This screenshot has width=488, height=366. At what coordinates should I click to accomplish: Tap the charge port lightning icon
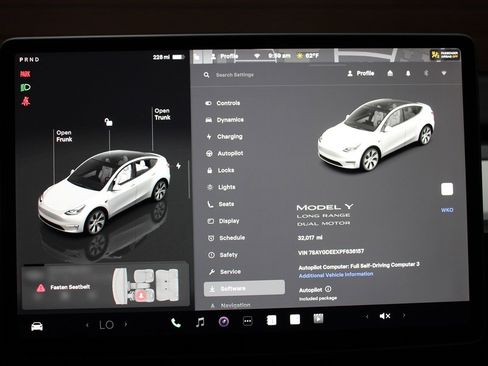tap(179, 166)
